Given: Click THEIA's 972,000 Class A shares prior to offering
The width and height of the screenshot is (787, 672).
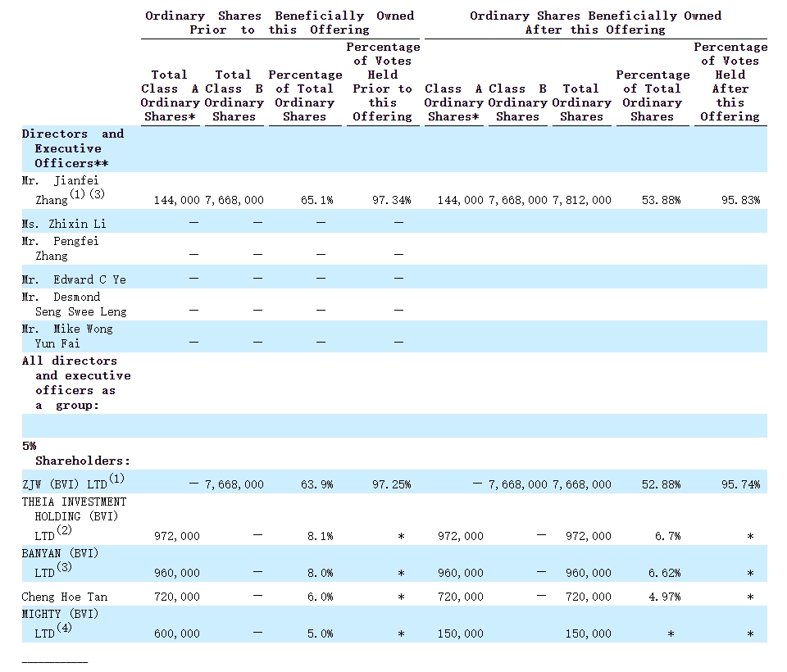Looking at the screenshot, I should (x=177, y=537).
